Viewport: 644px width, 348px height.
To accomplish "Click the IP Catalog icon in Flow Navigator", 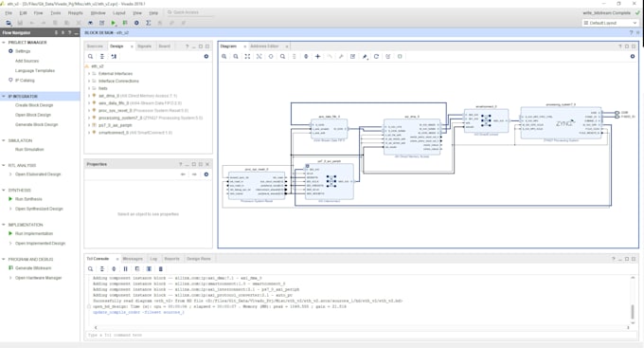I will [10, 81].
